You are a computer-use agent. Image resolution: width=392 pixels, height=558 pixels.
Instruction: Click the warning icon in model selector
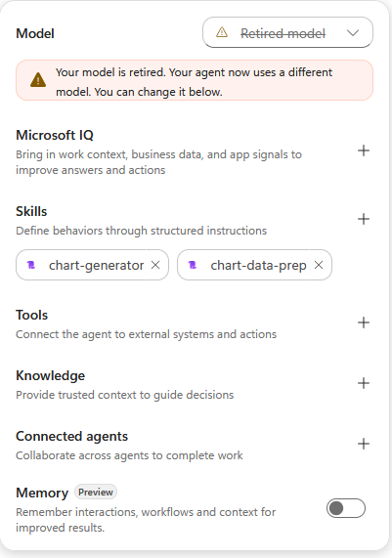click(x=222, y=33)
